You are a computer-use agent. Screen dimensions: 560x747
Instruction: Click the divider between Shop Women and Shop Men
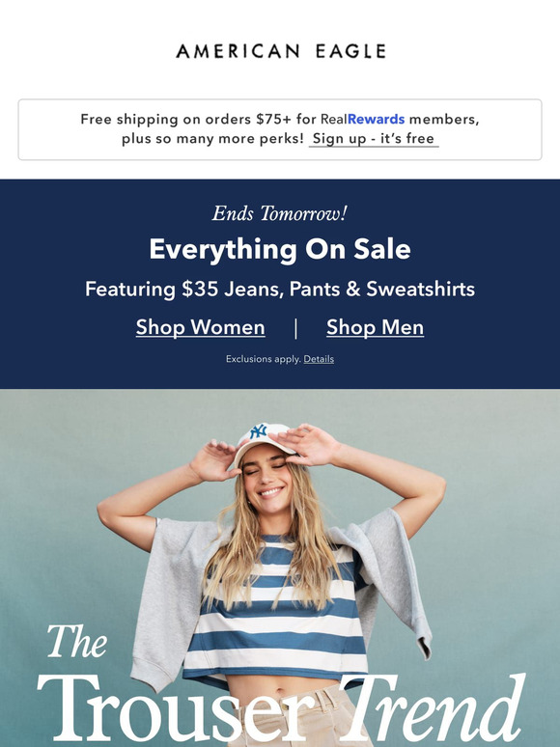tap(296, 328)
